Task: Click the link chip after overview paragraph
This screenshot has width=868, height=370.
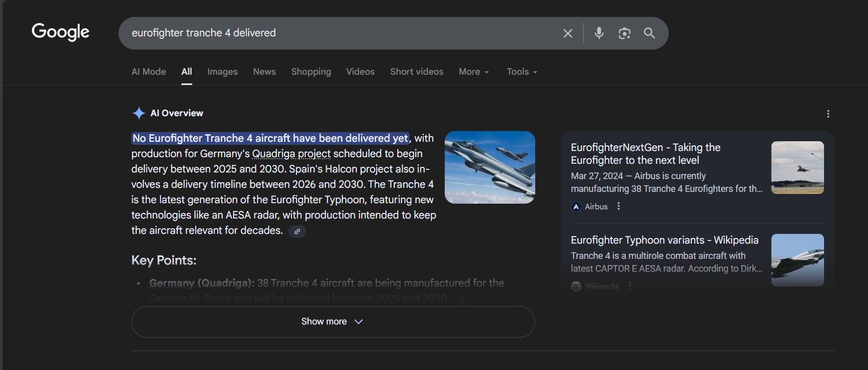Action: click(297, 231)
